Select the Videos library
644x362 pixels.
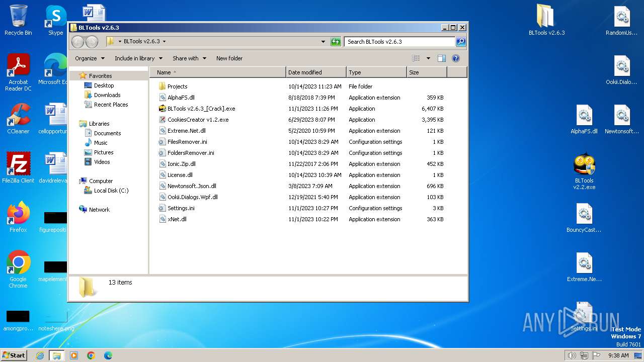click(102, 162)
